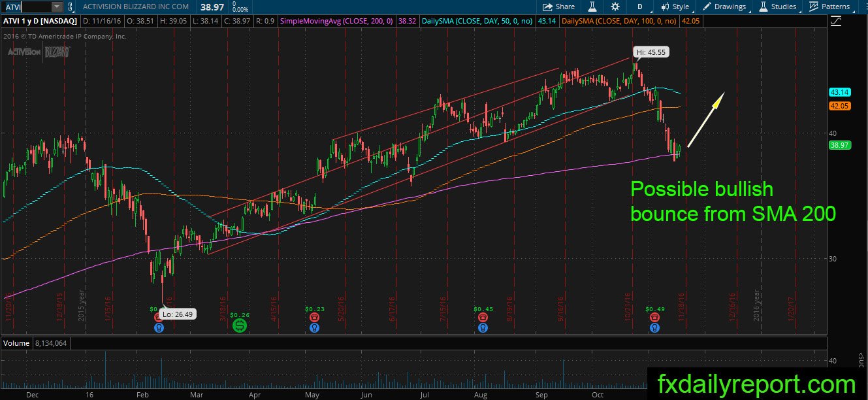Open the Drawings menu
Viewport: 868px width, 400px height.
pyautogui.click(x=724, y=7)
